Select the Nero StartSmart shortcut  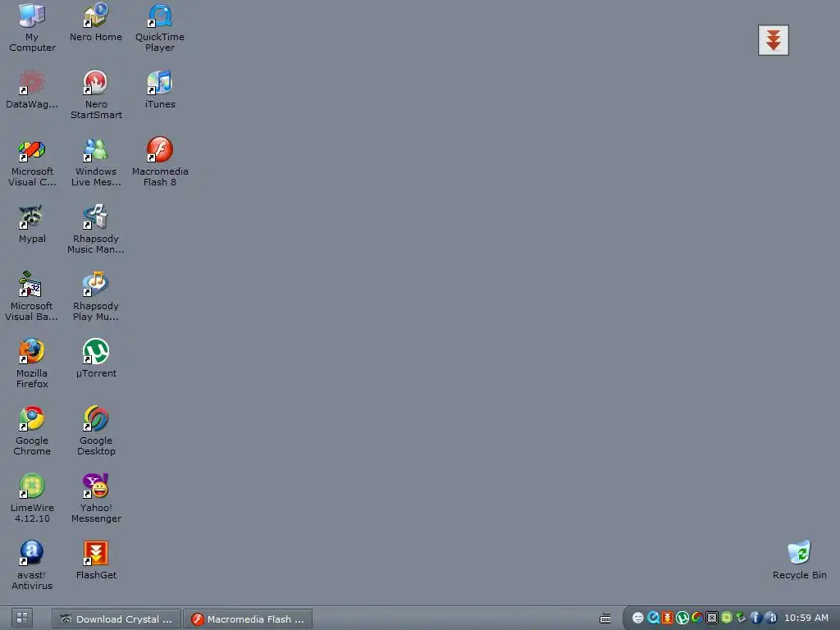point(96,94)
